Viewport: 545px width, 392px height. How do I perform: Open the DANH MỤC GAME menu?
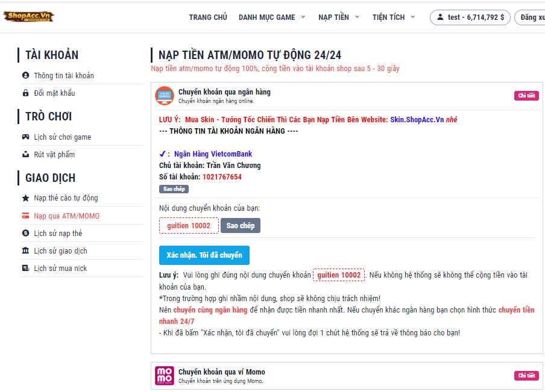[x=266, y=17]
